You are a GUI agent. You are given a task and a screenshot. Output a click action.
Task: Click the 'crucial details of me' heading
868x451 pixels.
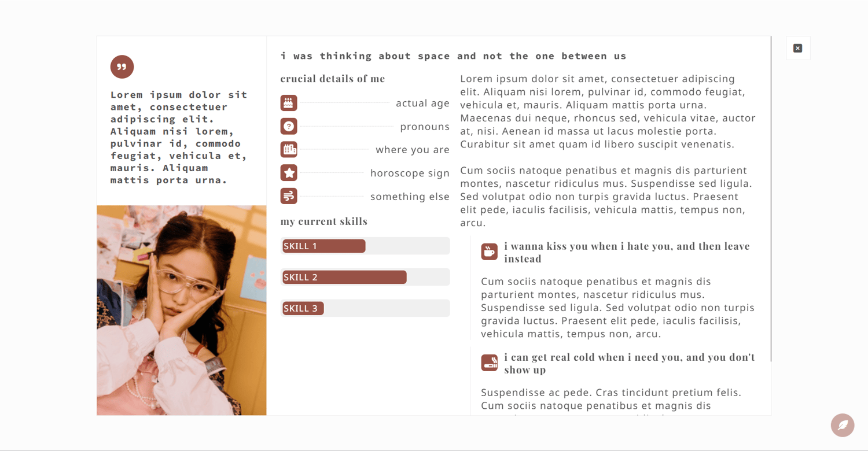[333, 79]
